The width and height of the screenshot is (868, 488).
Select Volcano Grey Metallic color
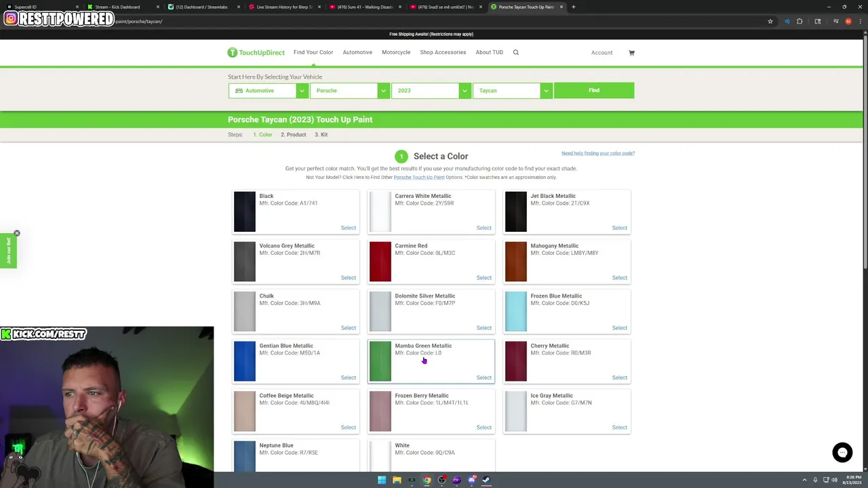click(348, 278)
